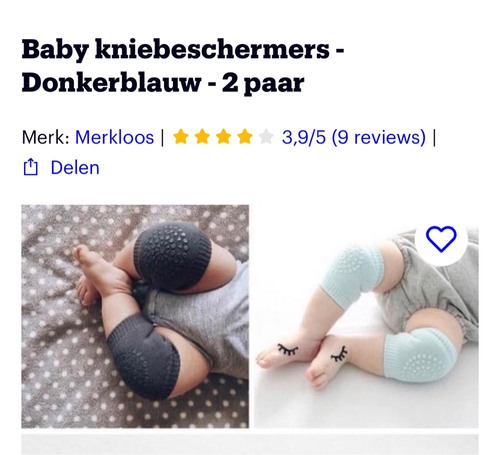Select the third yellow rating star
The height and width of the screenshot is (455, 500).
tap(224, 137)
